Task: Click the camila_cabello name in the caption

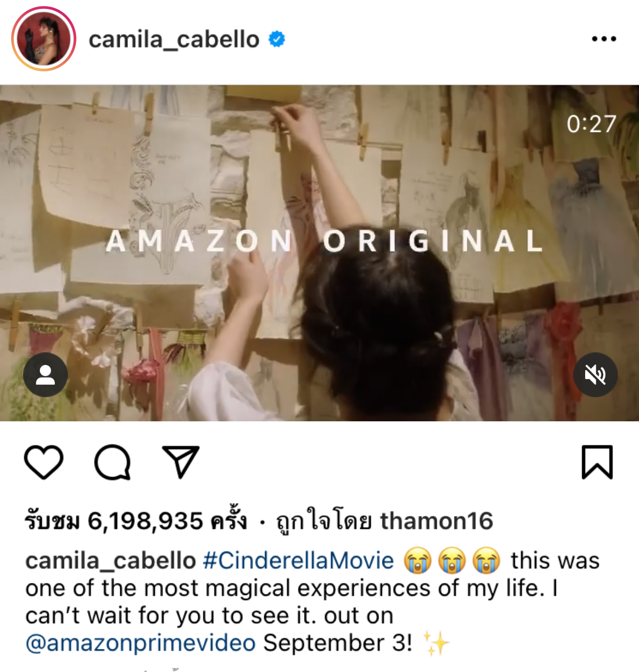Action: (x=111, y=561)
